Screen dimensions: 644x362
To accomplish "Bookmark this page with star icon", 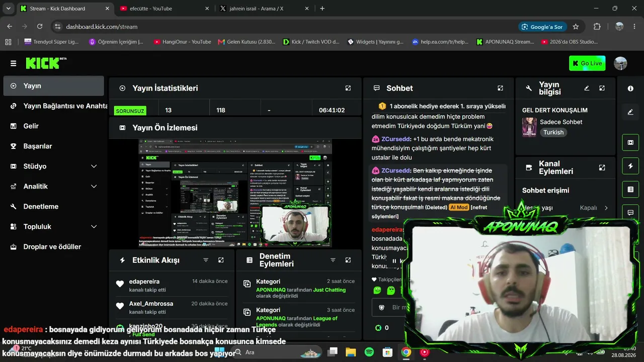I will pos(576,27).
